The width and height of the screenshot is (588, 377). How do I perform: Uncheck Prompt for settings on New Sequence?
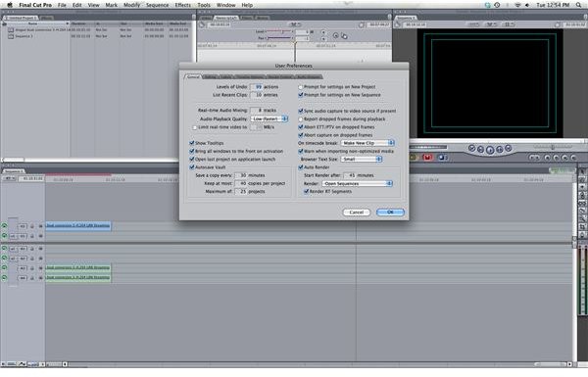(x=301, y=95)
